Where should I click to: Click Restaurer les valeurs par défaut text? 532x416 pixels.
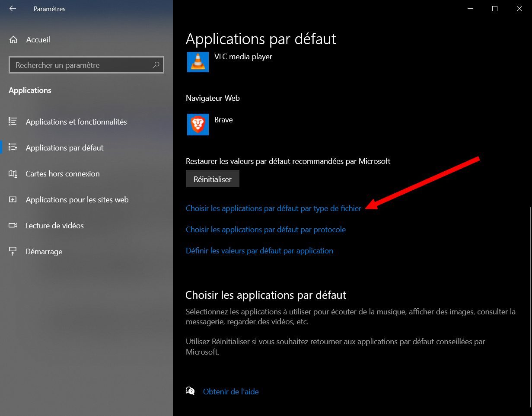point(288,161)
